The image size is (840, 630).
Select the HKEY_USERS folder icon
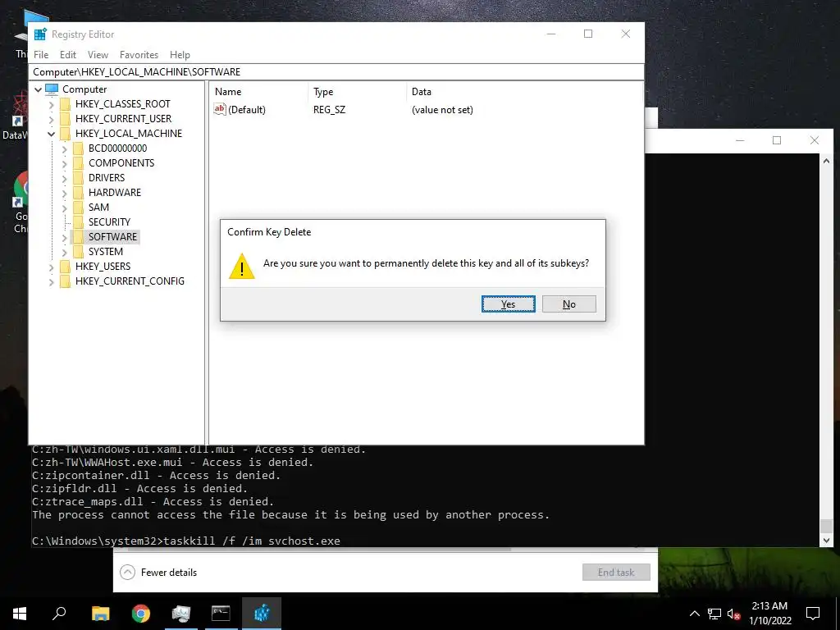tap(65, 267)
